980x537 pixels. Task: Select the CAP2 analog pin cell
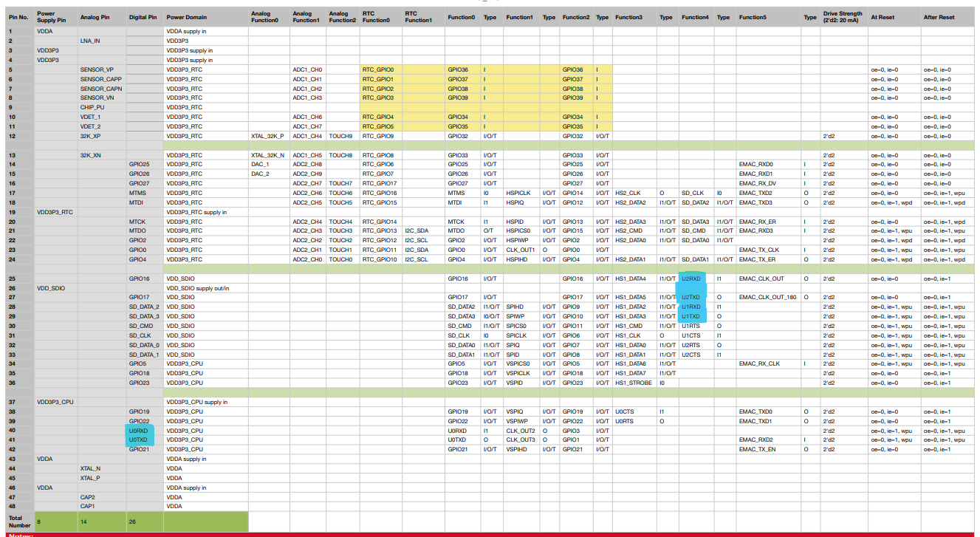coord(102,497)
